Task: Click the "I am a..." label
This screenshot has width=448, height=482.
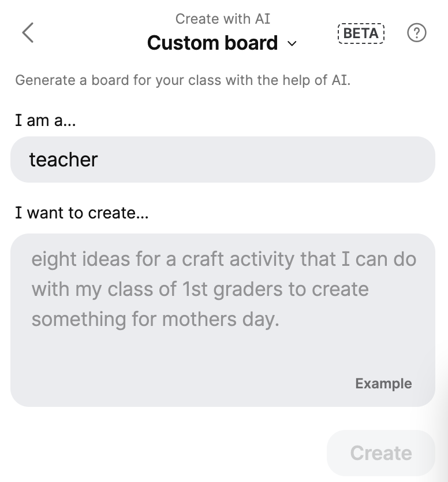Action: tap(46, 121)
